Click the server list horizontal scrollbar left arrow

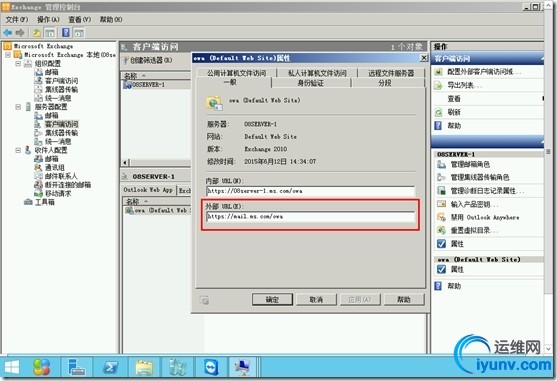click(125, 163)
